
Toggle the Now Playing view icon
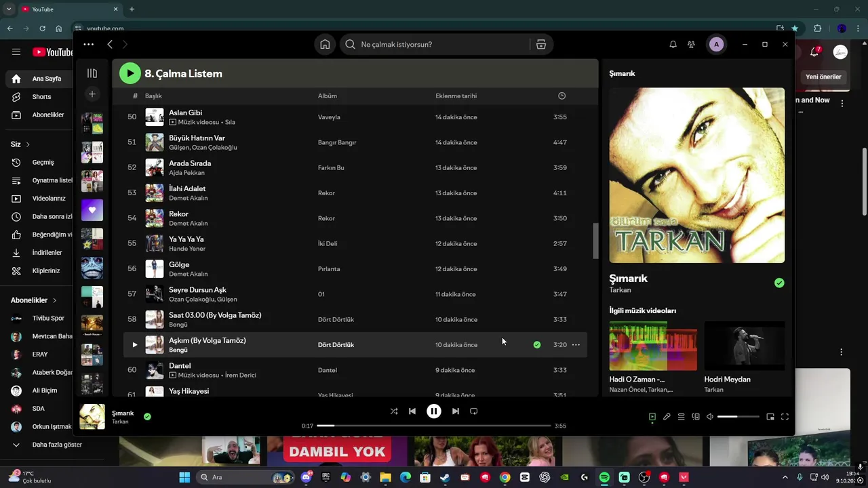(x=652, y=417)
